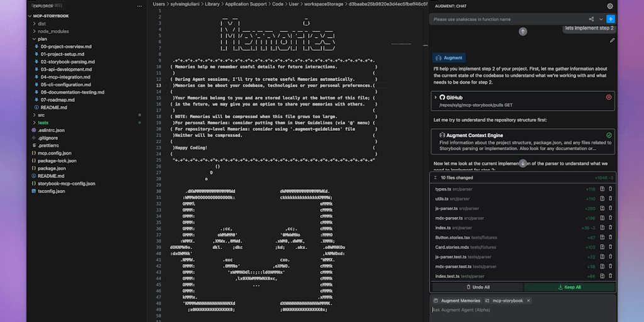Discard changes to Button.stories.tsx
The image size is (644, 322).
point(610,237)
